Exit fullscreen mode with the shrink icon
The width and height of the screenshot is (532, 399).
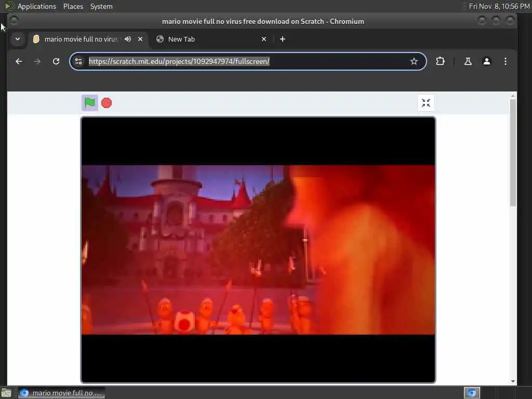click(426, 103)
